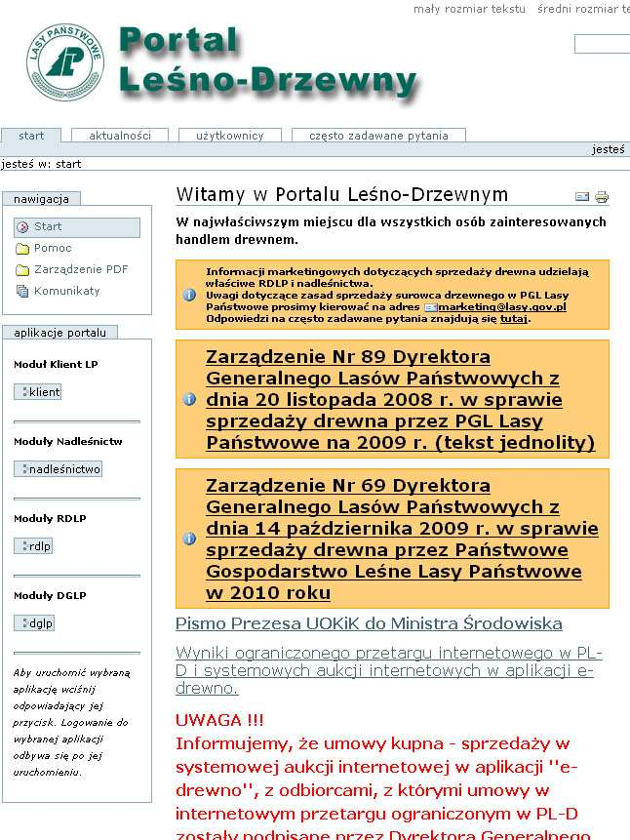This screenshot has height=840, width=630.
Task: Open Pomoc in the navigation panel
Action: [53, 248]
